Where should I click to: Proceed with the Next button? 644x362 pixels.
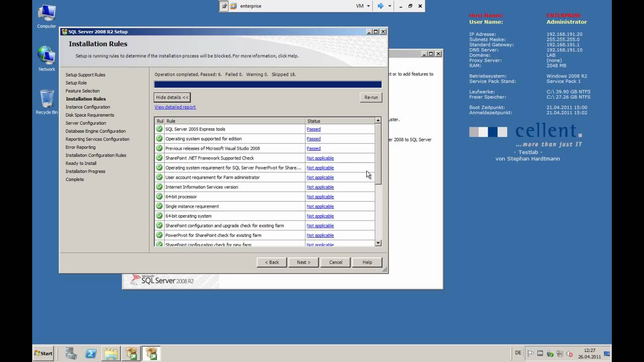[x=303, y=262]
